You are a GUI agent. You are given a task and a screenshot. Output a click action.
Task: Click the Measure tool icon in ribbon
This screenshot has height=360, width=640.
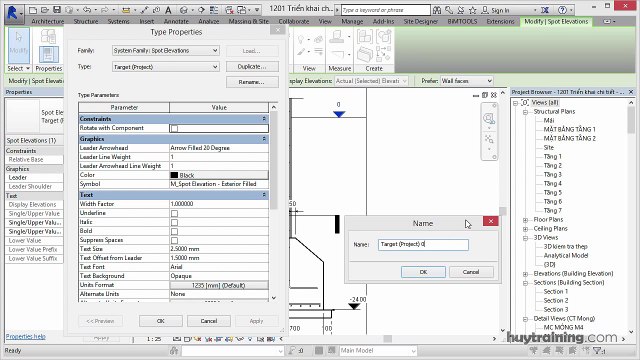click(336, 37)
